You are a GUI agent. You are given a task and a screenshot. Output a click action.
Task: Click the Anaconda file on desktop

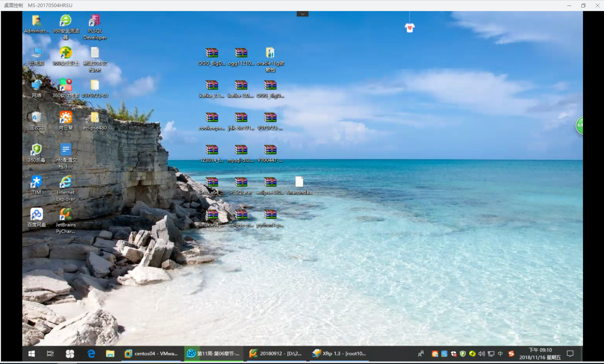point(299,182)
